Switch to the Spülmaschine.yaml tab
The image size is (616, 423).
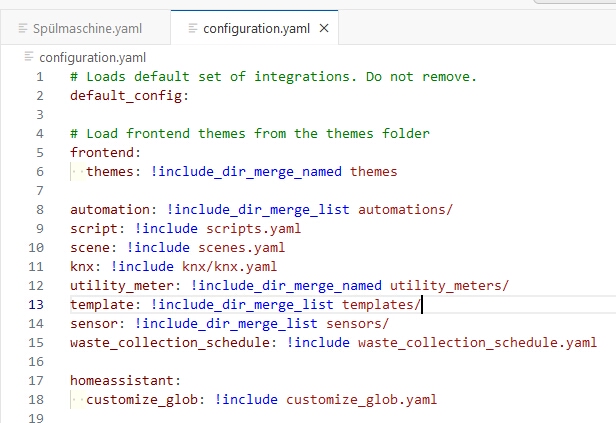[x=91, y=28]
